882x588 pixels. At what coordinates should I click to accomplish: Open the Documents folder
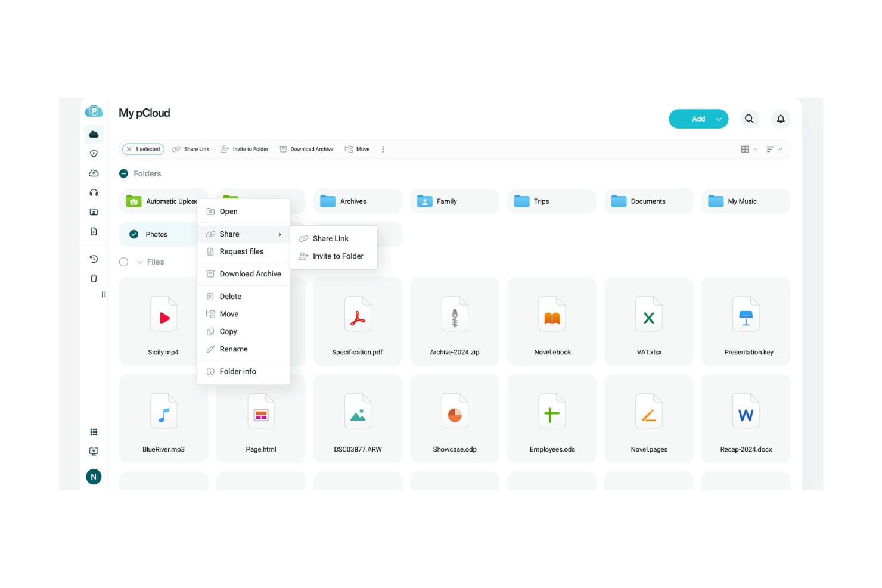[x=649, y=201]
